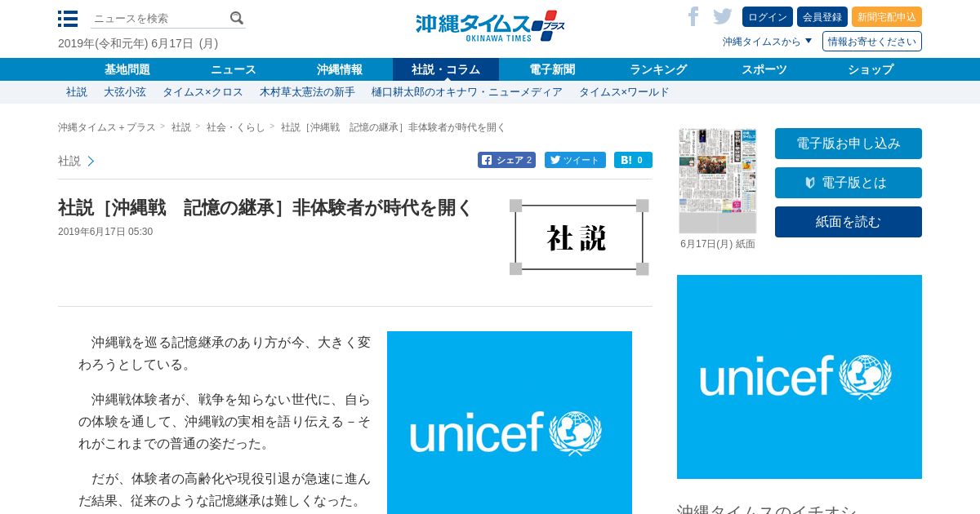This screenshot has height=514, width=980.
Task: Click 情報お寄せください button
Action: [x=872, y=42]
